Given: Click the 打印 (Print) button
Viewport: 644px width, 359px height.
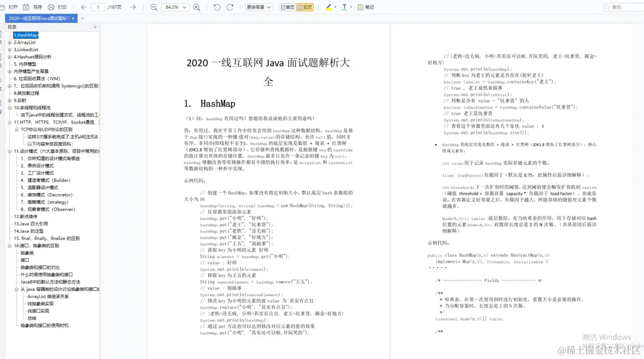Looking at the screenshot, I should [58, 7].
